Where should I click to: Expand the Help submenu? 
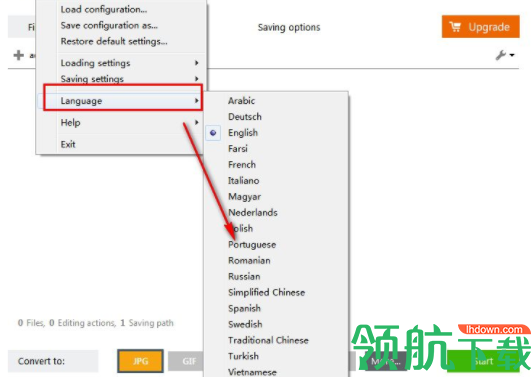121,122
